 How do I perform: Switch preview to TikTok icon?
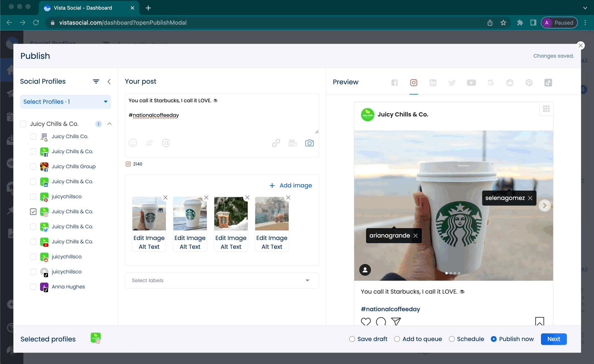pos(548,83)
